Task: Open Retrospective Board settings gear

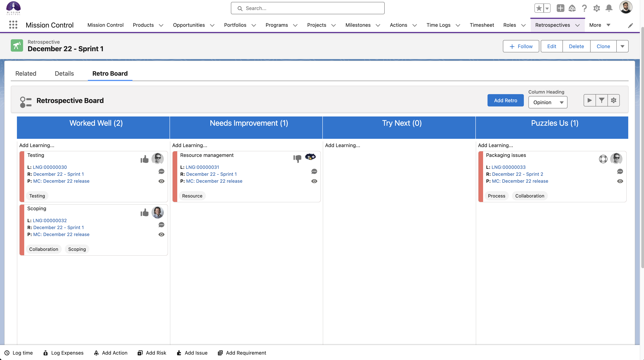Action: coord(613,100)
